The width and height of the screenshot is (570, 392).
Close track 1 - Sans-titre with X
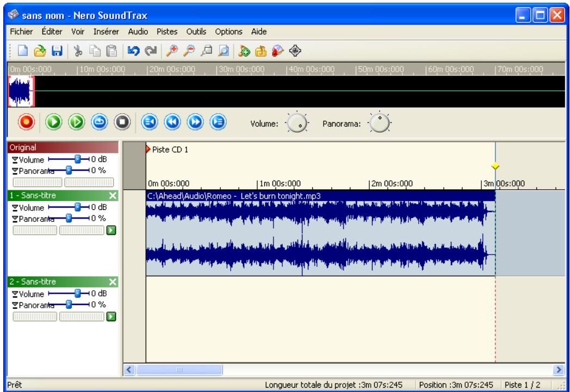(113, 196)
